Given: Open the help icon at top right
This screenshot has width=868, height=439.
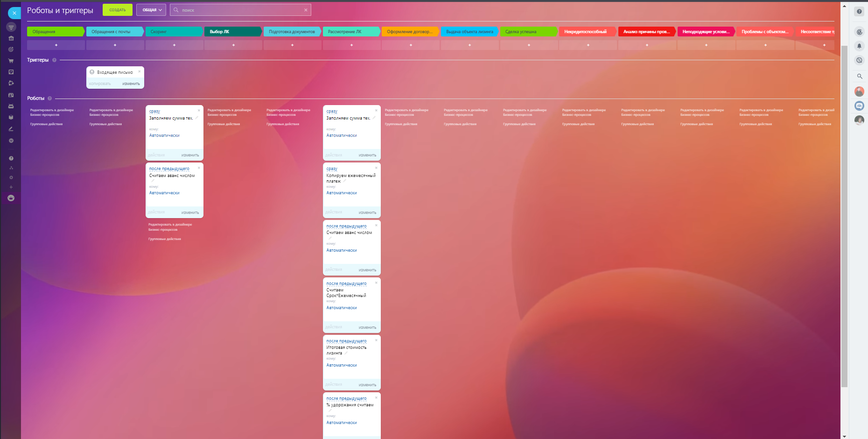Looking at the screenshot, I should tap(859, 12).
